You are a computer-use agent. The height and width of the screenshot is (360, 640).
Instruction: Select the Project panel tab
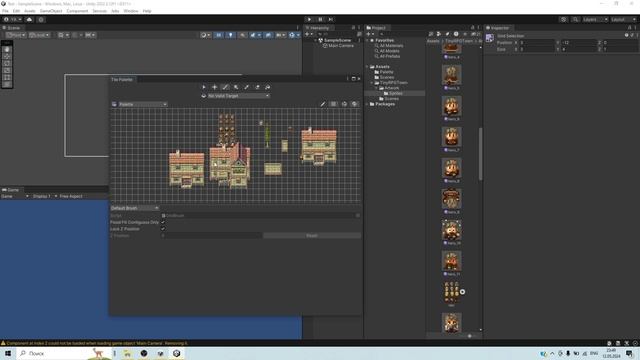tap(376, 28)
